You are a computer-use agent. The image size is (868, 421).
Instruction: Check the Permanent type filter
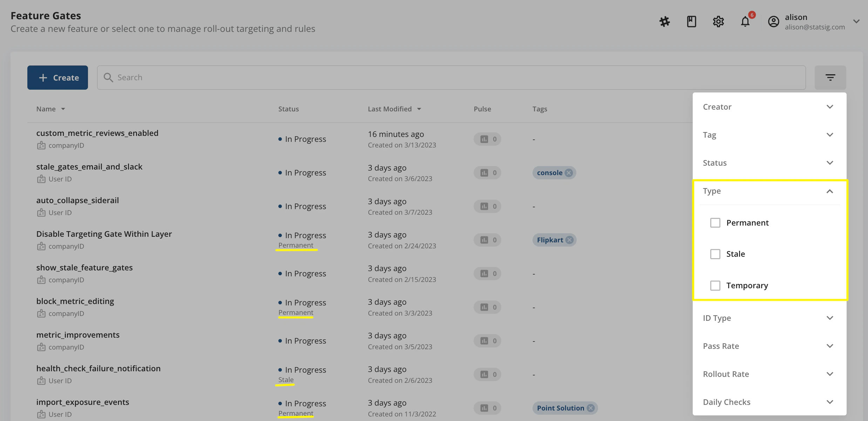click(715, 222)
